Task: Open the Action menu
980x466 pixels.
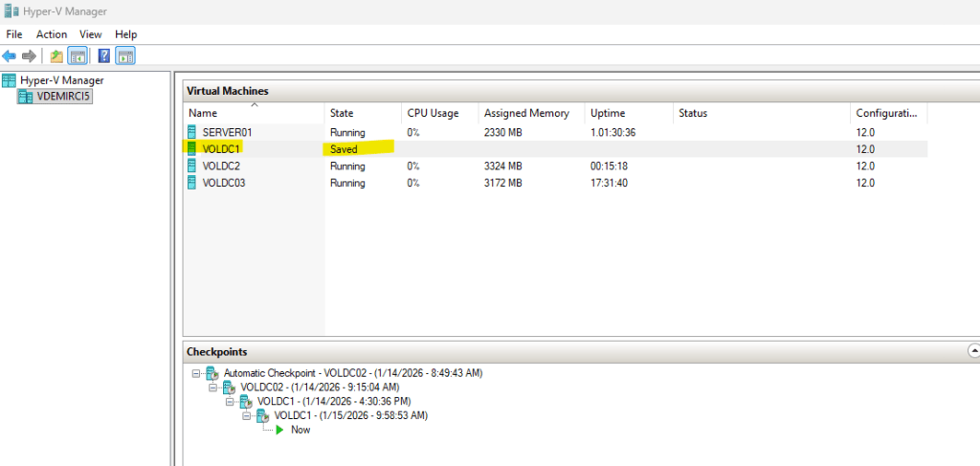Action: pos(52,34)
